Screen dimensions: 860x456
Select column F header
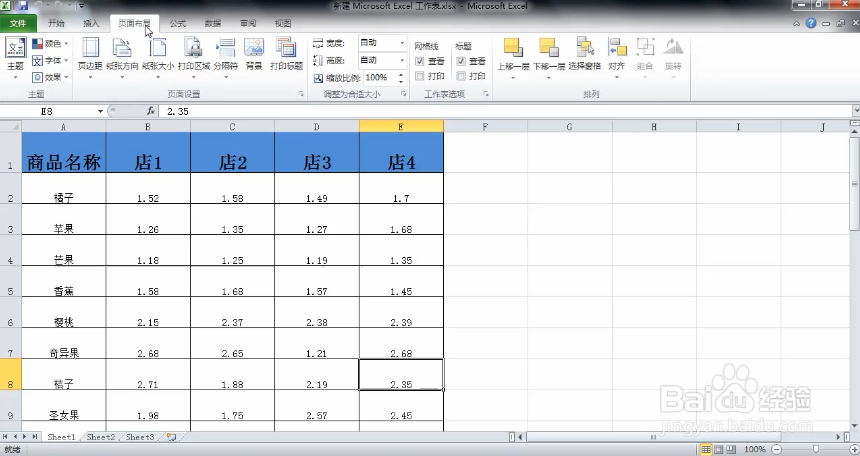click(485, 127)
